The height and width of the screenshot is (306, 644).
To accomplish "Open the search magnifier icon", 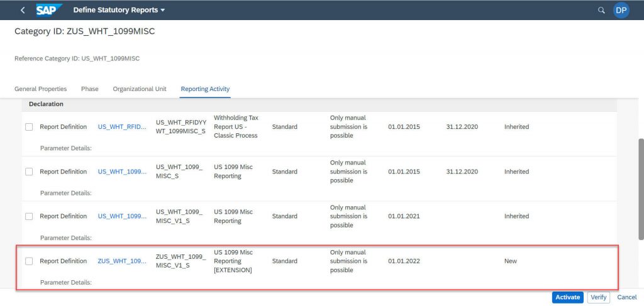I will click(x=601, y=10).
